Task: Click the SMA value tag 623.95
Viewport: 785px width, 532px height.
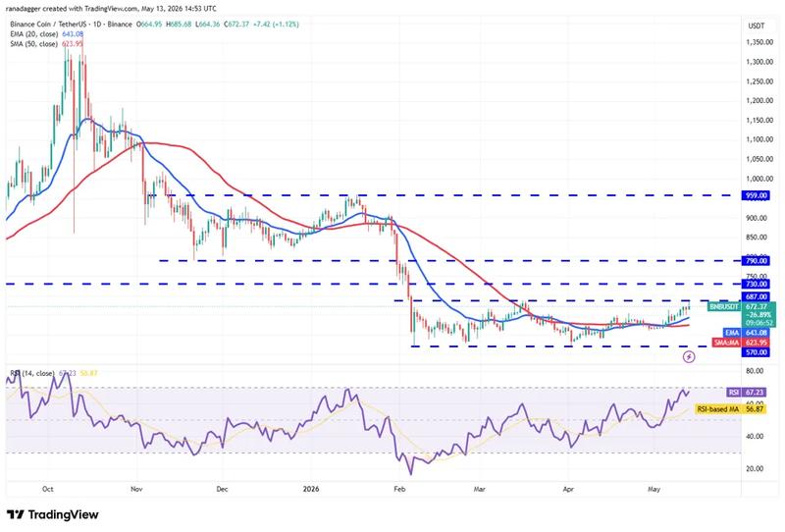Action: click(x=757, y=343)
